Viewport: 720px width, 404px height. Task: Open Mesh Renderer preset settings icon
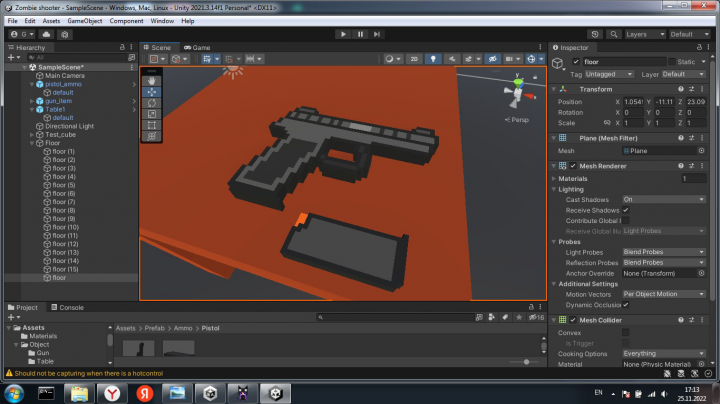[x=692, y=166]
